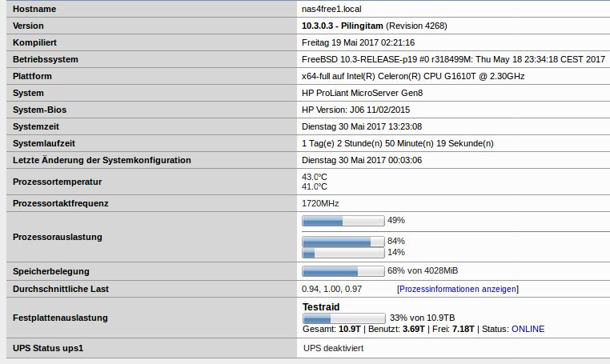
Task: Click the 49% processor usage bar
Action: (343, 221)
